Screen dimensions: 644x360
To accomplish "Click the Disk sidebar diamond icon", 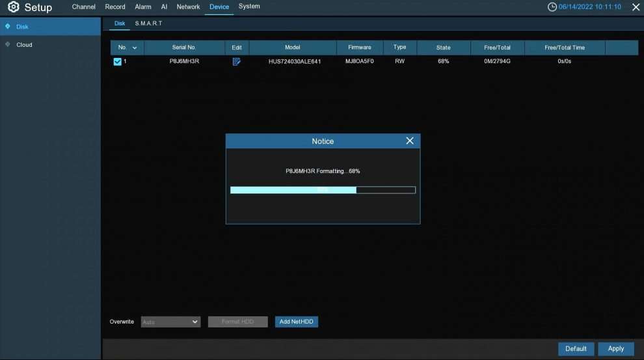I will pos(7,26).
